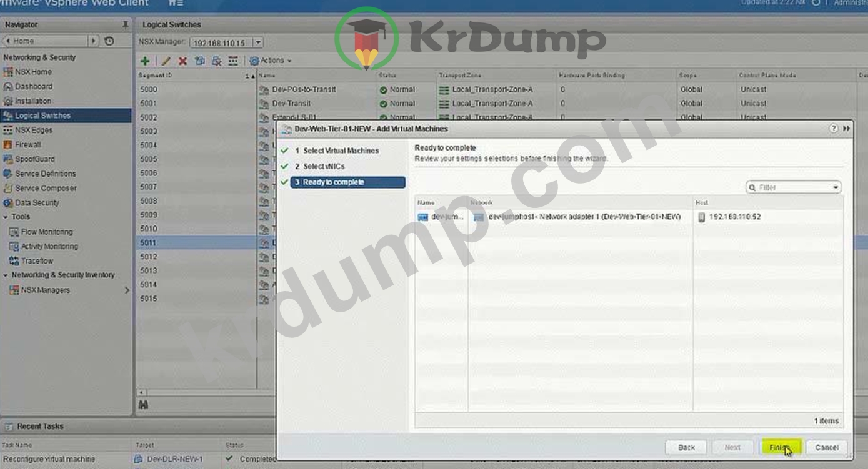
Task: Open Service Composer in Navigator
Action: point(46,188)
